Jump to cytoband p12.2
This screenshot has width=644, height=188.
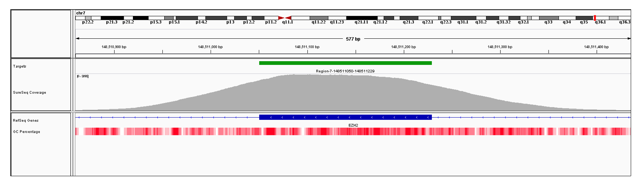[249, 22]
